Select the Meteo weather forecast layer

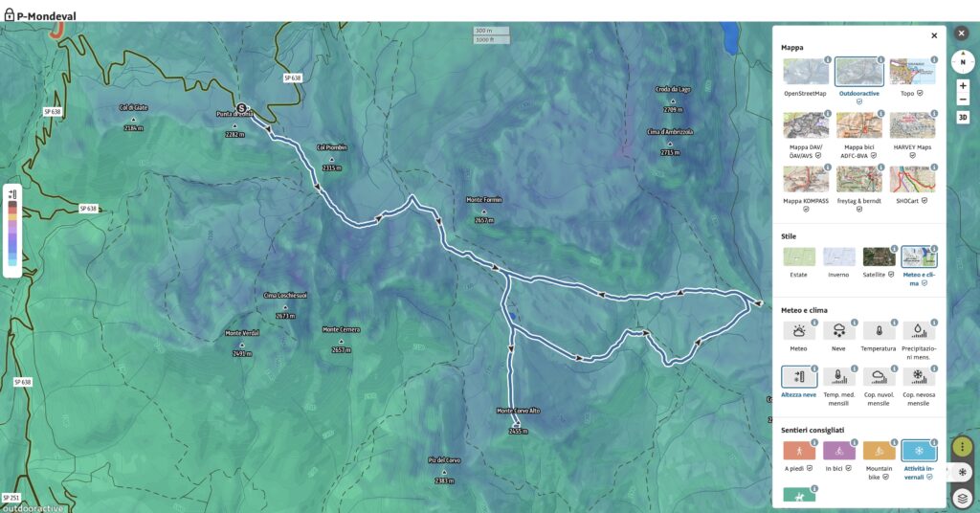coord(799,330)
